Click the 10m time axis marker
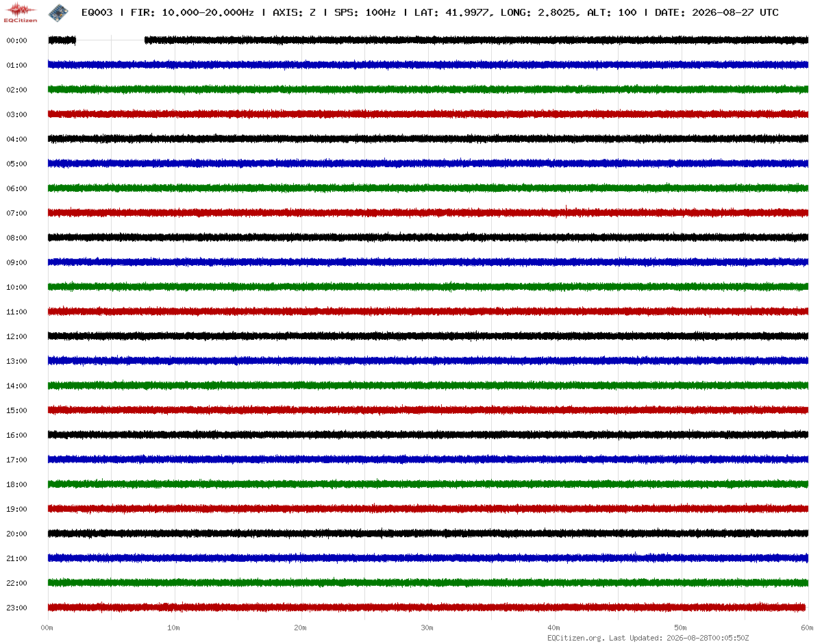 click(x=174, y=628)
